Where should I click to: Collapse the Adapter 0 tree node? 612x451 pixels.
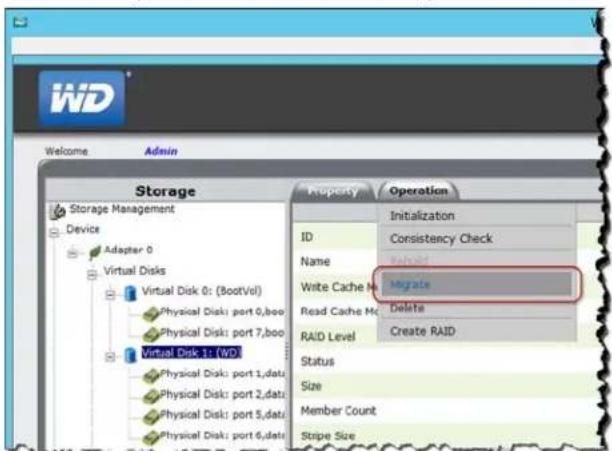tap(72, 254)
